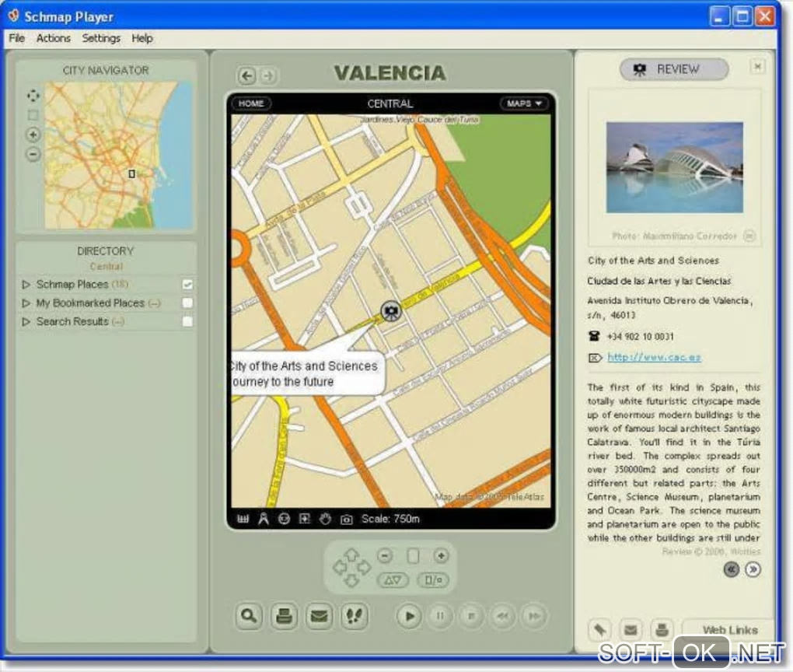Click the phone number +34 902 10 0031
Screen dimensions: 793x672
(641, 337)
